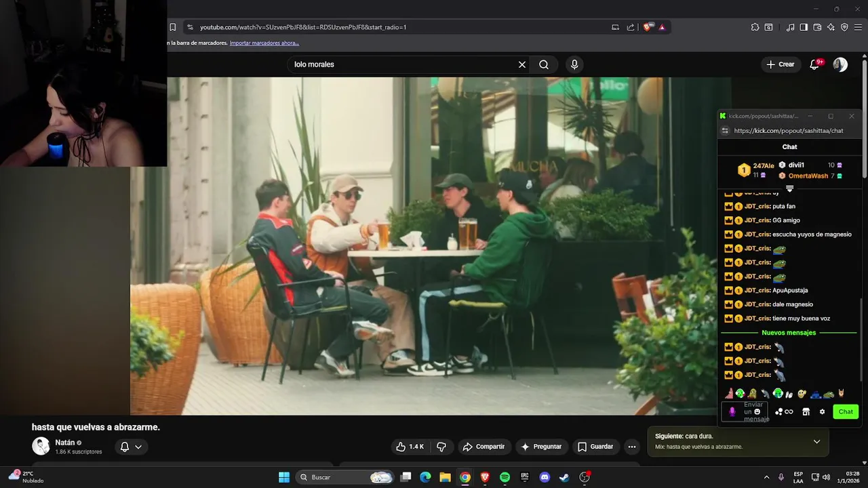Open Steam from the taskbar
This screenshot has height=488, width=868.
pos(564,477)
